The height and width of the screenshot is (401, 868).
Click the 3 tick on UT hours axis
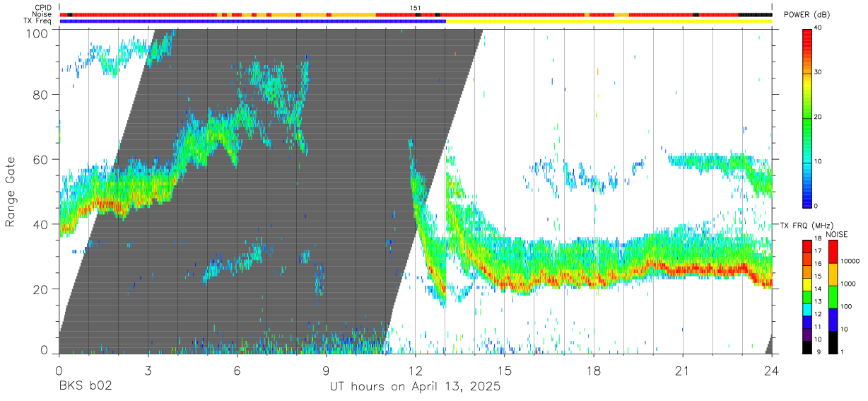[148, 371]
